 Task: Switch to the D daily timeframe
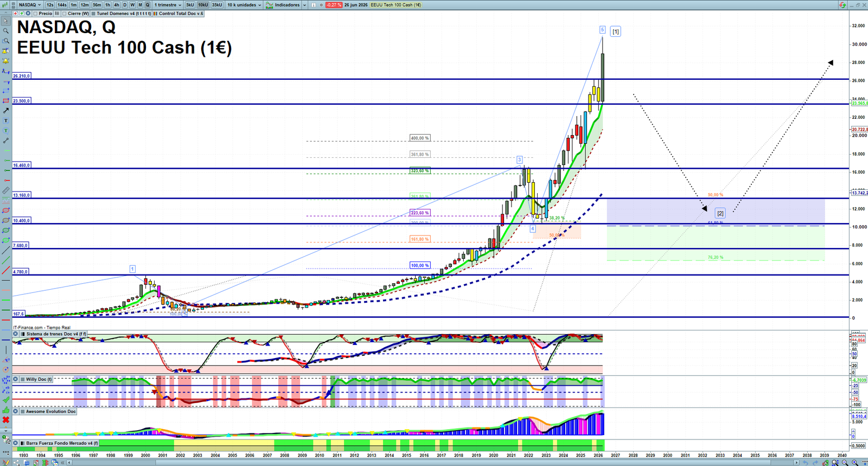click(125, 5)
